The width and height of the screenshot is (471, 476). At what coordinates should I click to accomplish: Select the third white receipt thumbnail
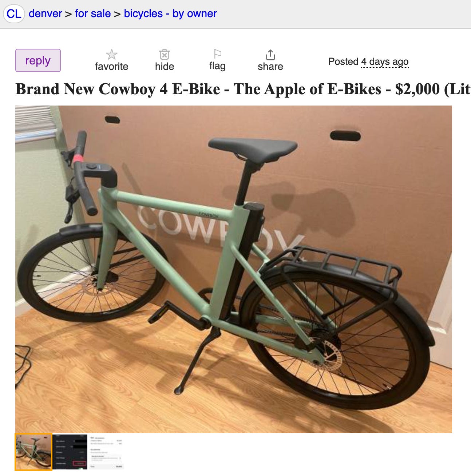click(x=106, y=452)
